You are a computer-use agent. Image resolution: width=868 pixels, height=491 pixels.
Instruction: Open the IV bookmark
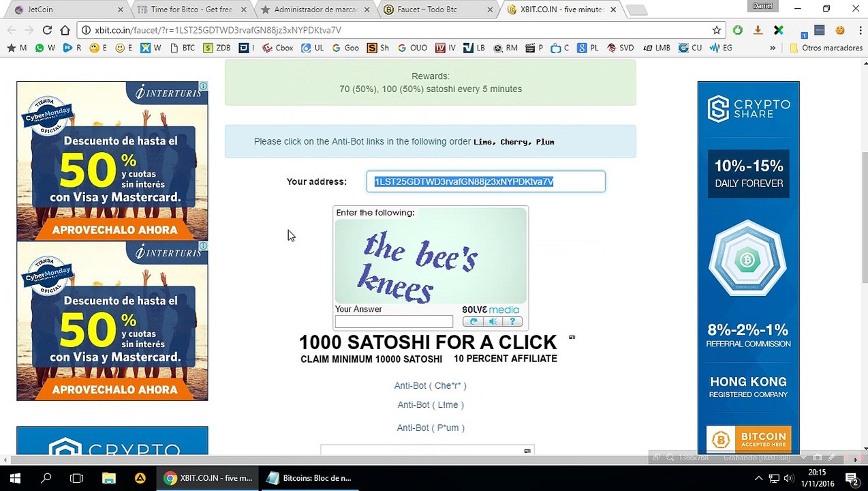point(446,48)
